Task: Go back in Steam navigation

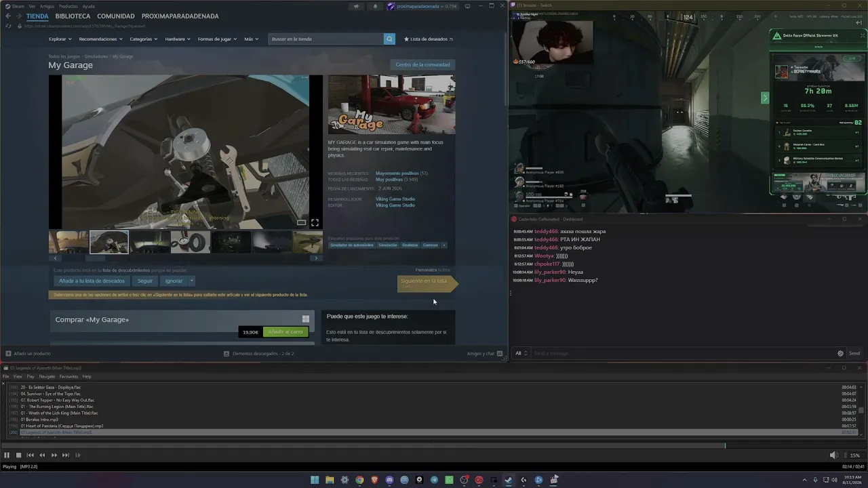Action: pyautogui.click(x=8, y=16)
